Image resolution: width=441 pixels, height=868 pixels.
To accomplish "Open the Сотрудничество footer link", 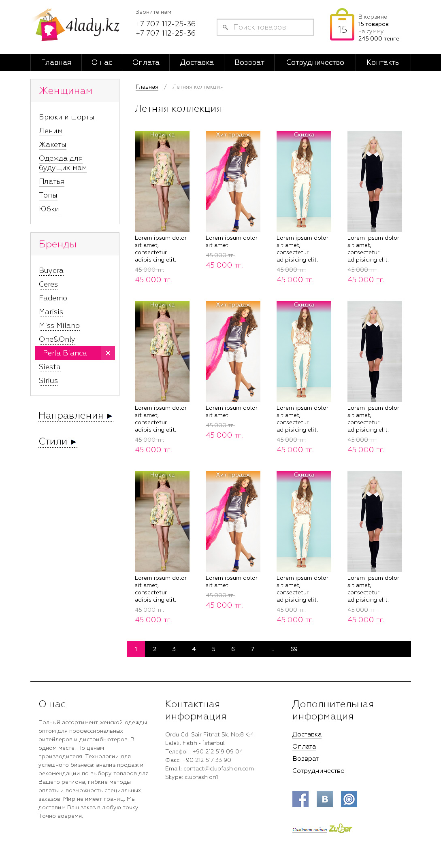I will tap(318, 771).
